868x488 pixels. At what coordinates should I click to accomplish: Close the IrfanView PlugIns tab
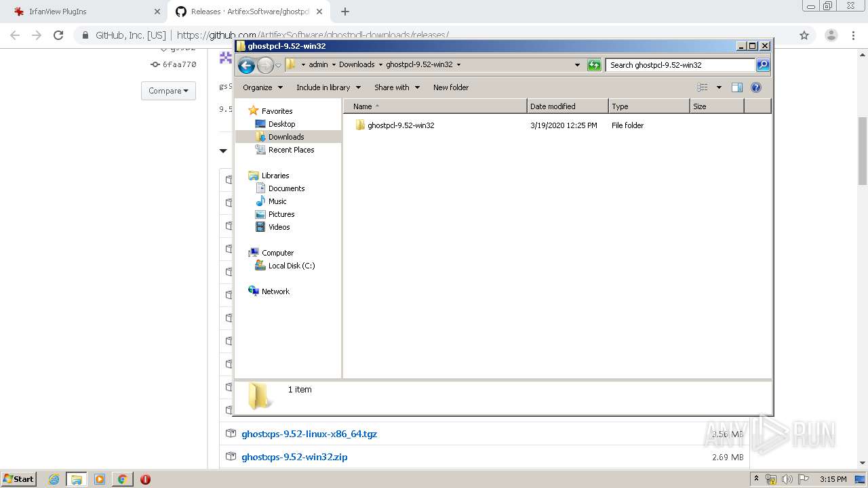point(157,12)
